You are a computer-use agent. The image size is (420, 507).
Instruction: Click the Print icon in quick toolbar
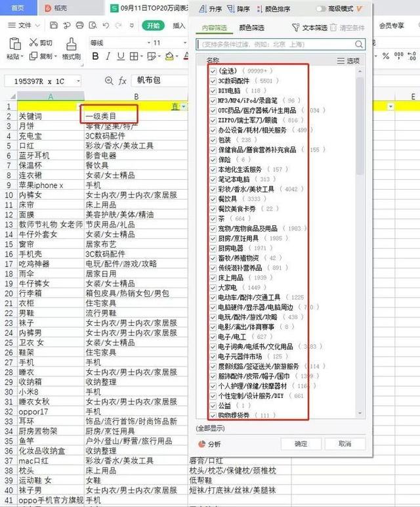point(79,26)
